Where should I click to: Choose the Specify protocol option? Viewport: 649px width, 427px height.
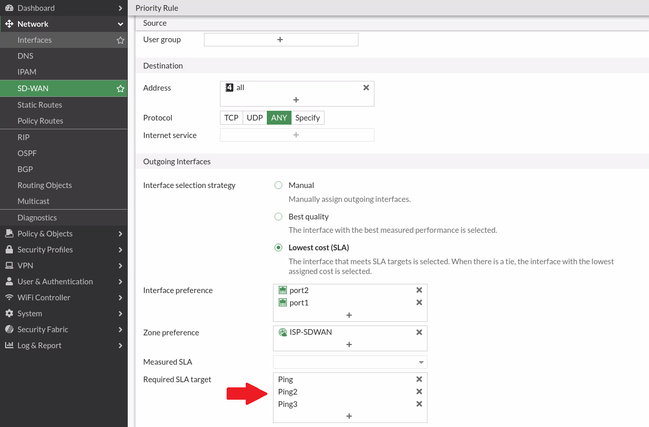tap(308, 118)
